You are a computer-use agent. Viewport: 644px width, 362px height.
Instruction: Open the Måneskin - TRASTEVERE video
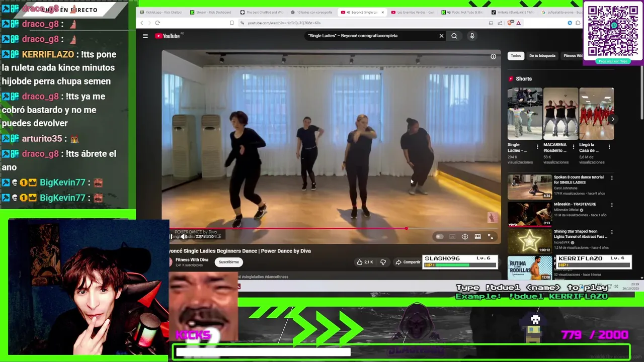(575, 204)
